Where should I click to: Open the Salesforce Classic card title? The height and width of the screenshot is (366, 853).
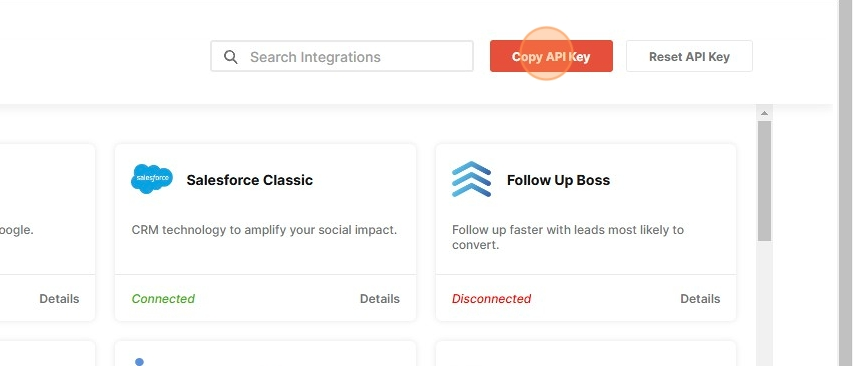tap(250, 180)
